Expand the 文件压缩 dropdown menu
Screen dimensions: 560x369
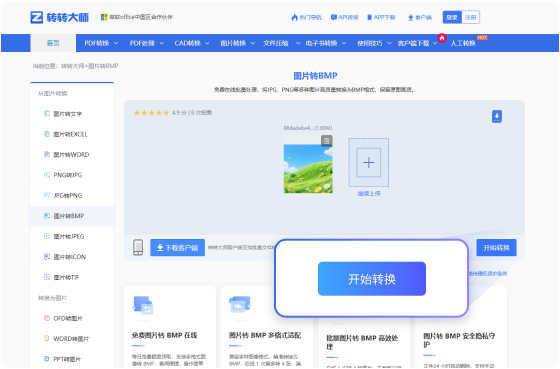coord(282,43)
